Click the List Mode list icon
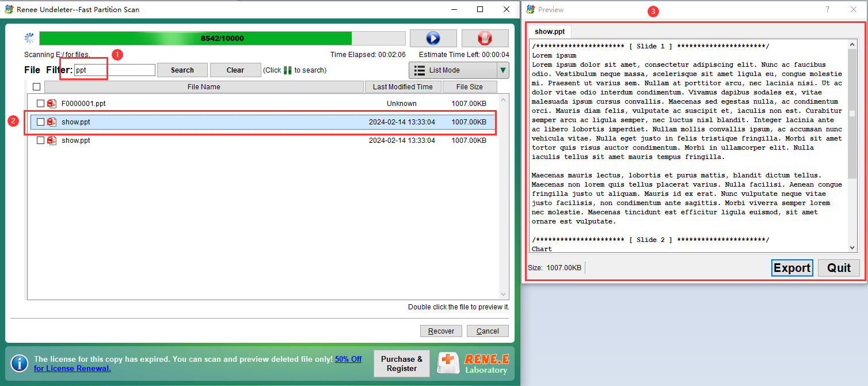 click(x=420, y=70)
